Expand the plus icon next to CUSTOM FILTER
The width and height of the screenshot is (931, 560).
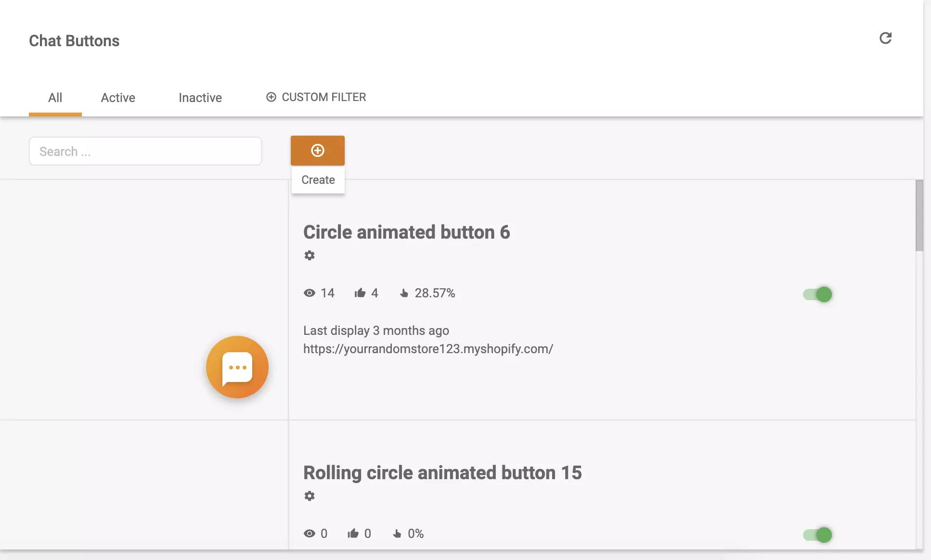pyautogui.click(x=272, y=97)
